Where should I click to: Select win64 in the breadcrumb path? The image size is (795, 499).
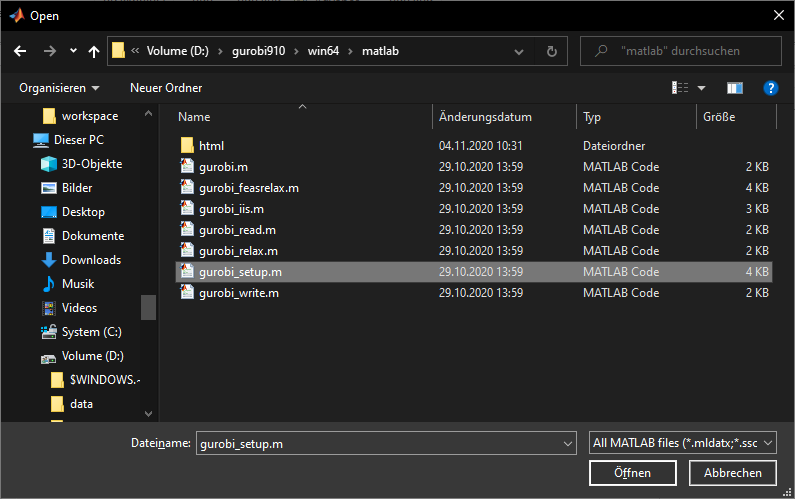pos(323,51)
